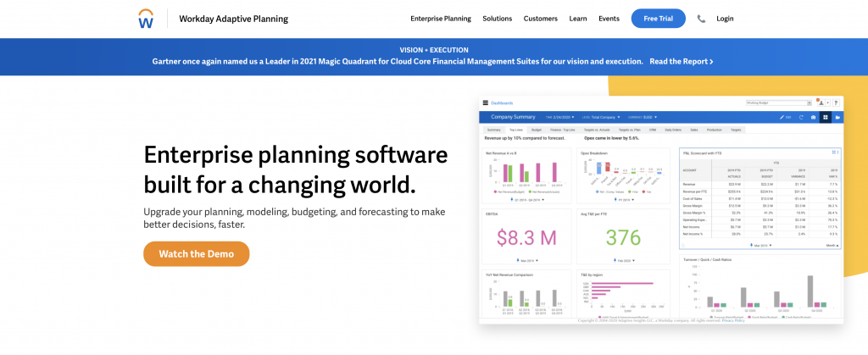Open the arrow next to user icon
Screen dimensions: 868x355
[827, 103]
